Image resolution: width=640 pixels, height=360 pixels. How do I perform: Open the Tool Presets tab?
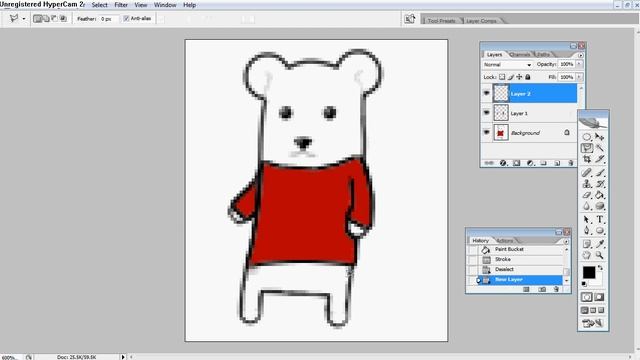441,20
